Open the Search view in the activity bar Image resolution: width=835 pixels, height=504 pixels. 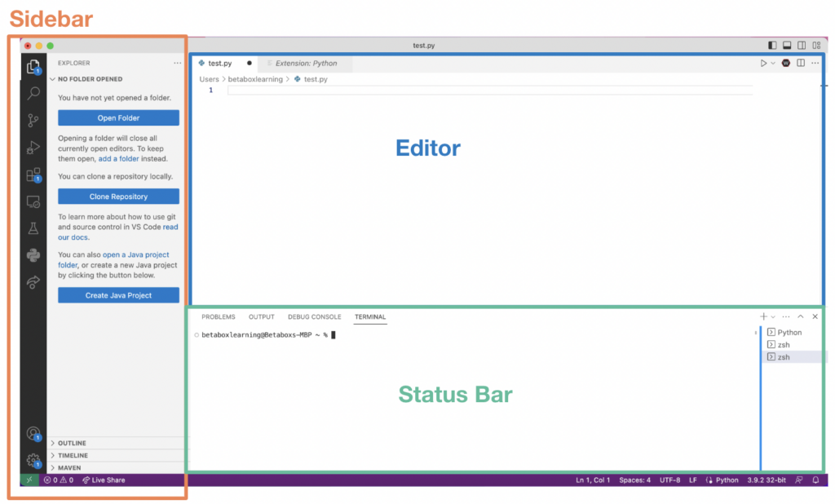(33, 93)
